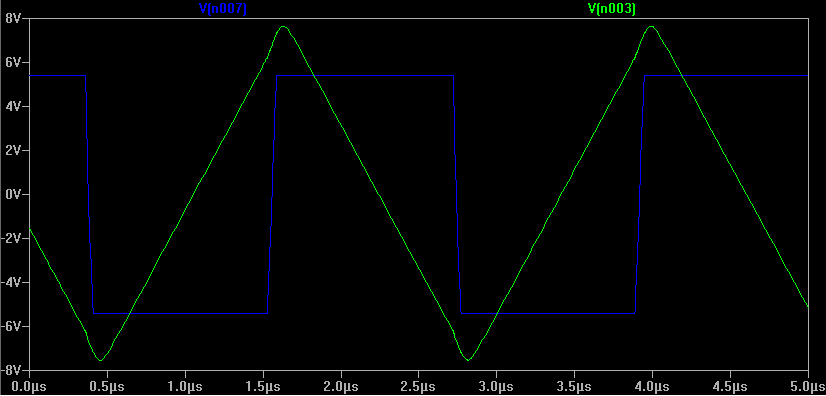Viewport: 826px width, 396px height.
Task: Click the 8V vertical axis label
Action: pyautogui.click(x=14, y=18)
